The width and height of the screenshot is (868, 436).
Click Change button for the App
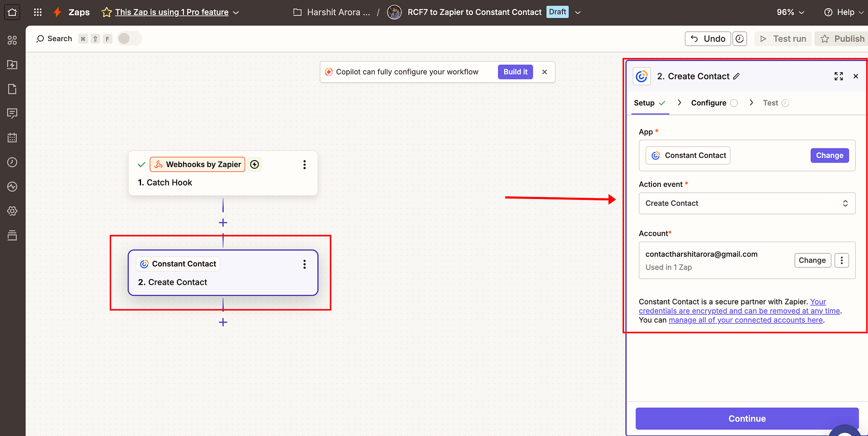(830, 156)
